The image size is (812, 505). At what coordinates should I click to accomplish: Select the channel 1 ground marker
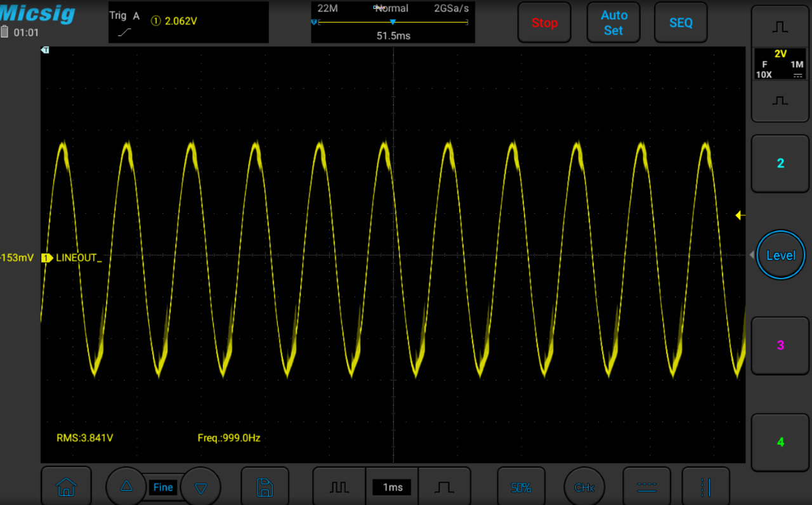tap(47, 258)
